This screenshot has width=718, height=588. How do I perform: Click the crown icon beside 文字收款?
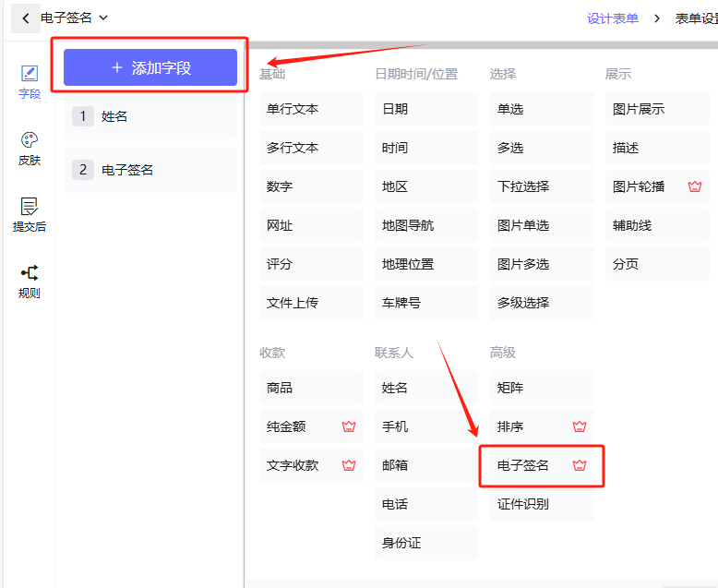[x=349, y=465]
